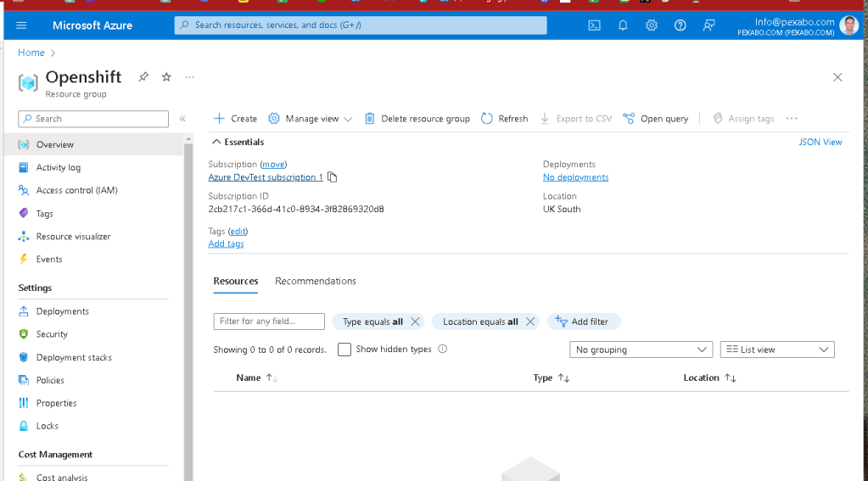This screenshot has width=868, height=481.
Task: Click the account profile avatar
Action: click(x=848, y=25)
